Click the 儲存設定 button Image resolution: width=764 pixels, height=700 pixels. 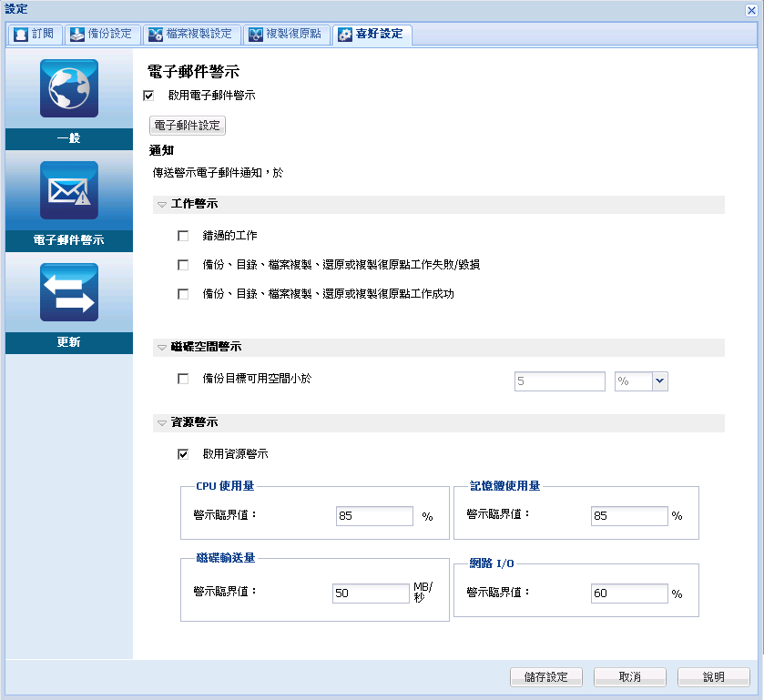click(545, 677)
